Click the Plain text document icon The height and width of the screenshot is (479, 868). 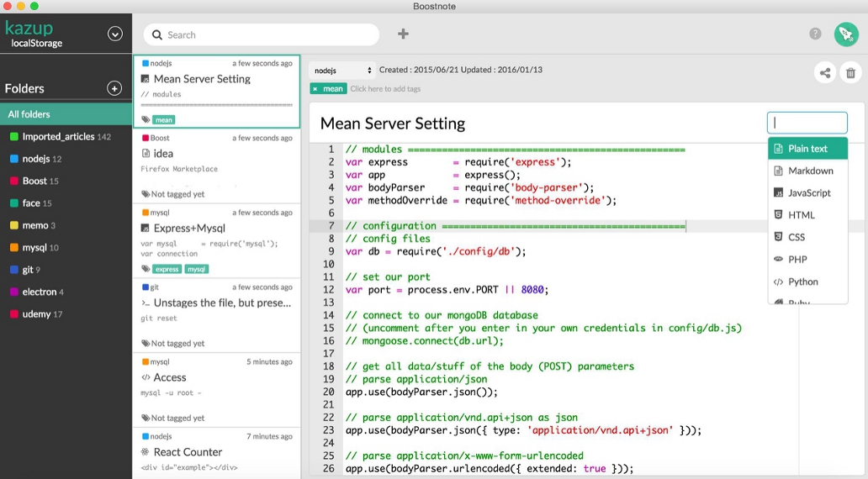(778, 149)
